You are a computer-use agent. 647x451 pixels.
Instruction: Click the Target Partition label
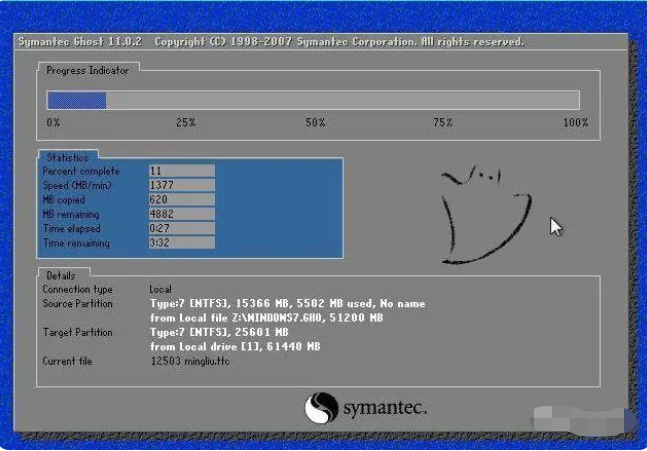tap(77, 331)
